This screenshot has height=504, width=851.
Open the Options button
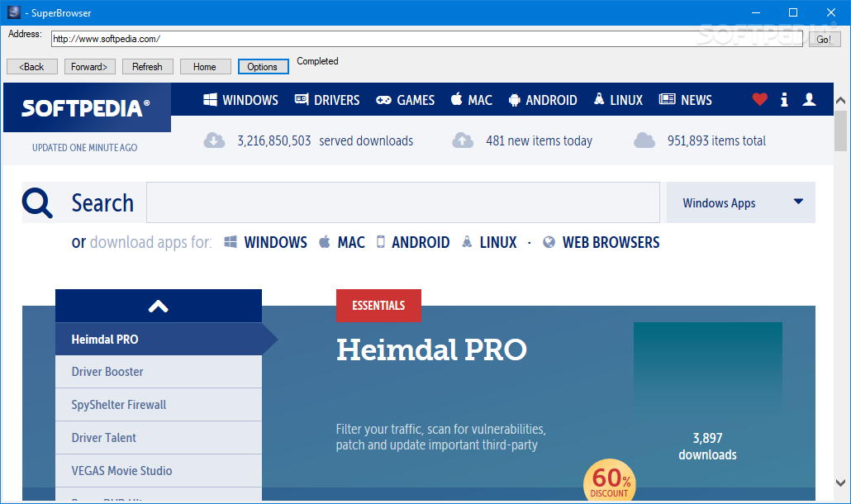tap(264, 67)
